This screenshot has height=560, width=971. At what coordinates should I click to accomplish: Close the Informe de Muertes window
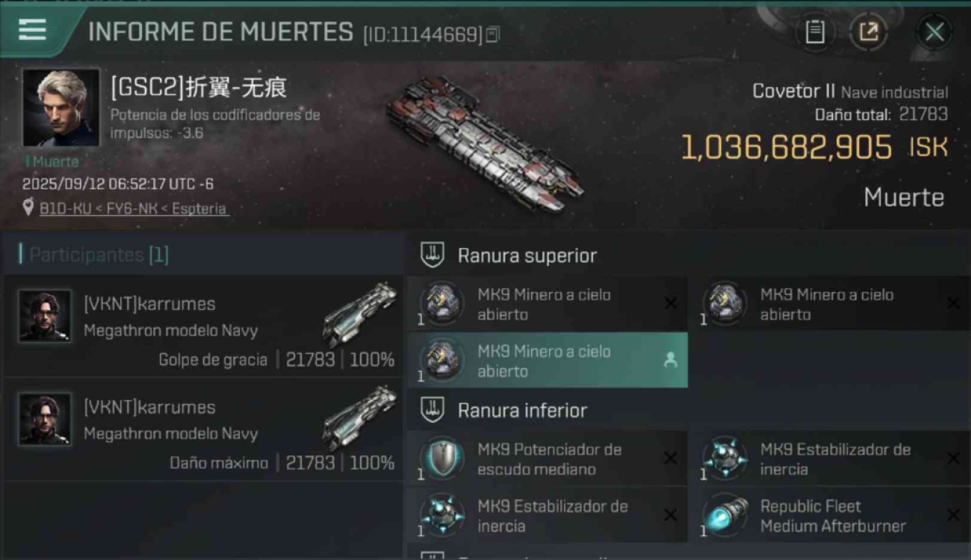tap(934, 32)
